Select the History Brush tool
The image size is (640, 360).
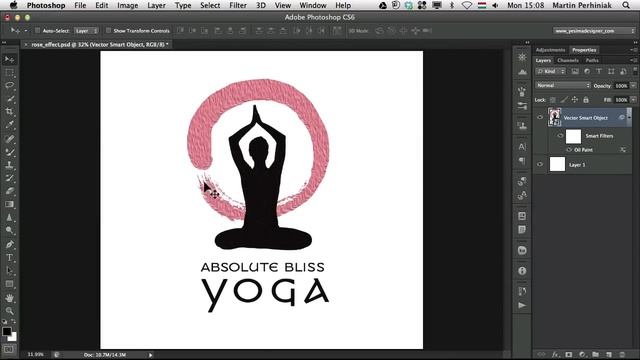(x=9, y=178)
